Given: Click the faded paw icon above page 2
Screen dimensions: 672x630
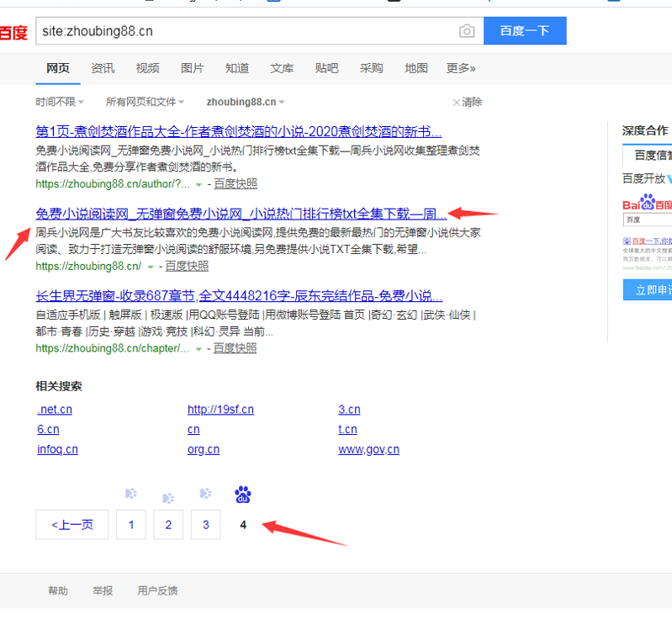Looking at the screenshot, I should (x=168, y=498).
